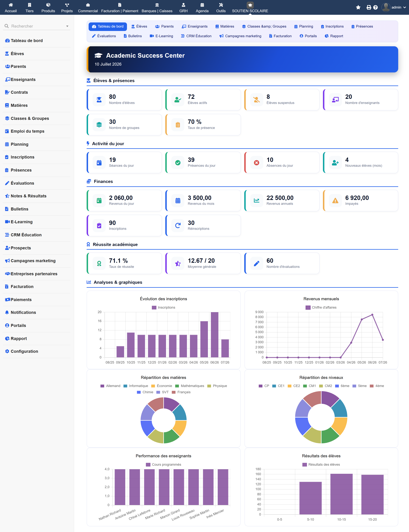Toggle Mathématiques legend in matières chart

click(x=190, y=386)
